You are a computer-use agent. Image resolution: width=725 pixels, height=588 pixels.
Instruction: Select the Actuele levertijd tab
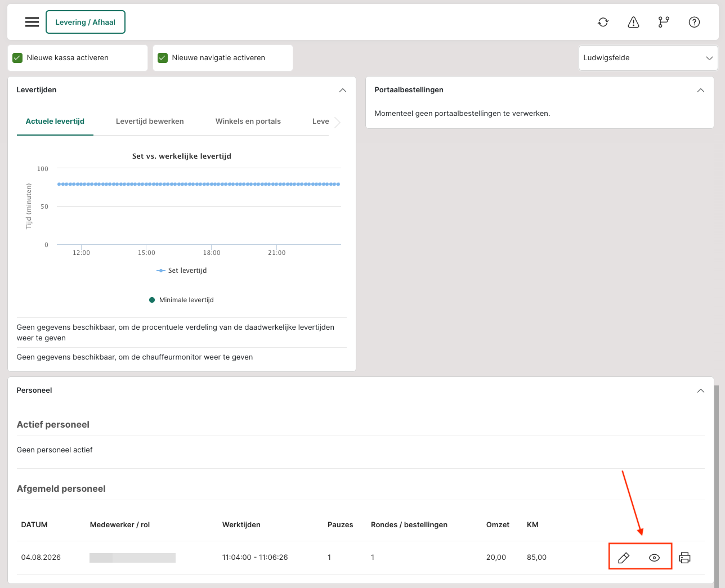(55, 122)
